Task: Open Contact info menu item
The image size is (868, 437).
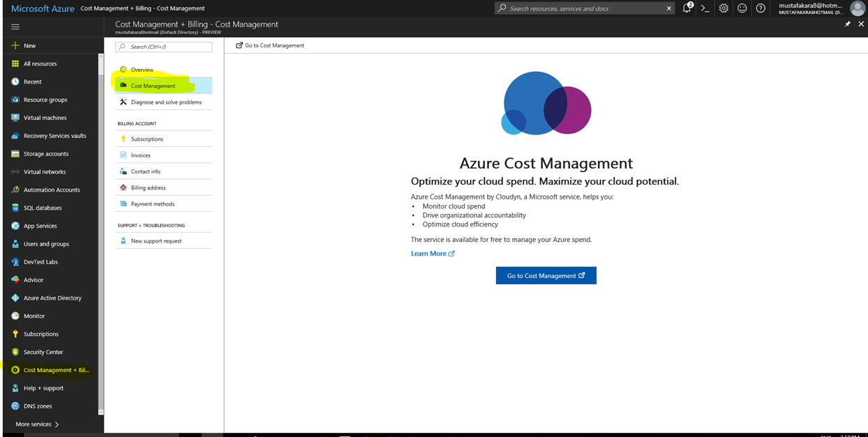Action: click(164, 171)
